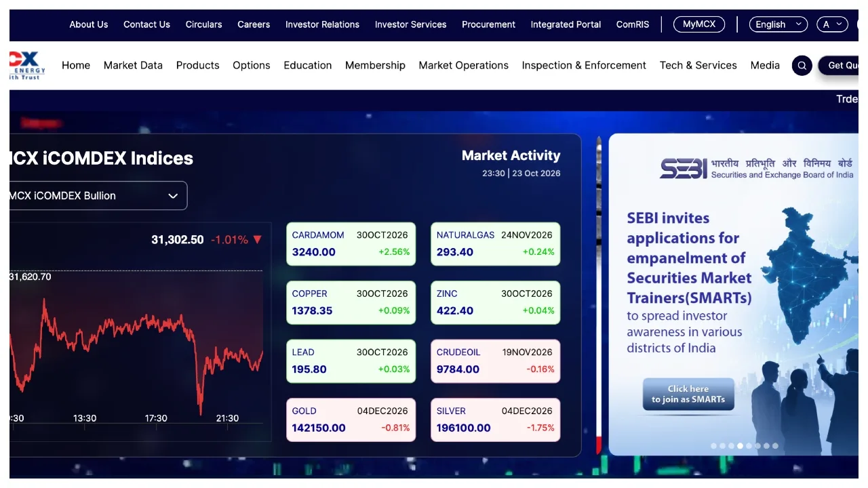
Task: Open the Products menu
Action: pyautogui.click(x=198, y=66)
